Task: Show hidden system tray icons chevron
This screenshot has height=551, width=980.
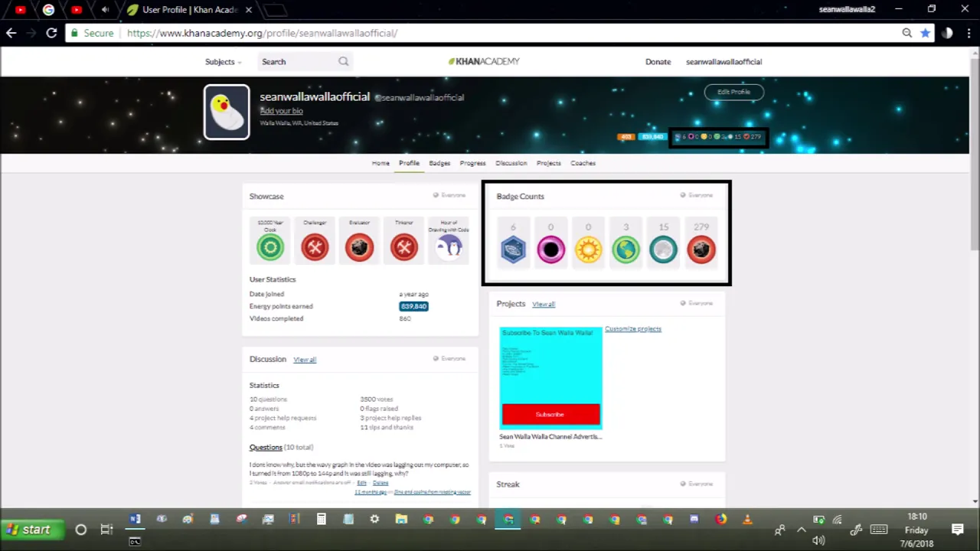Action: click(x=802, y=530)
